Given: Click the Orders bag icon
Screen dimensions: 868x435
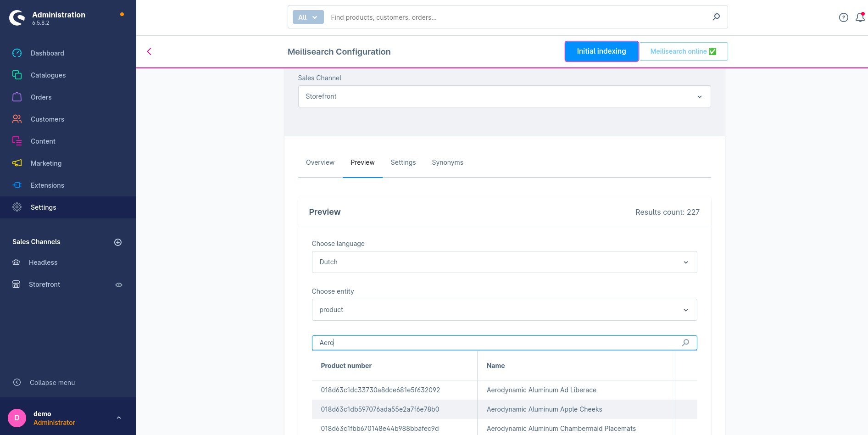Looking at the screenshot, I should tap(17, 97).
